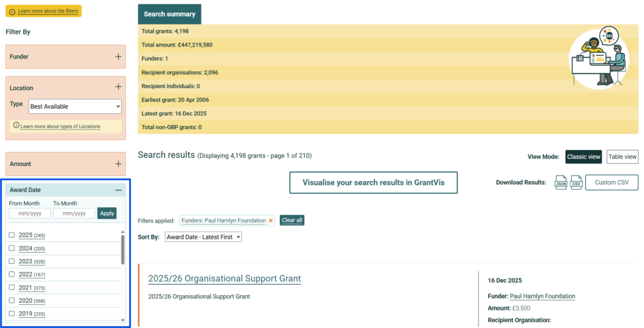Click the From Month date field
644x328 pixels.
(30, 214)
